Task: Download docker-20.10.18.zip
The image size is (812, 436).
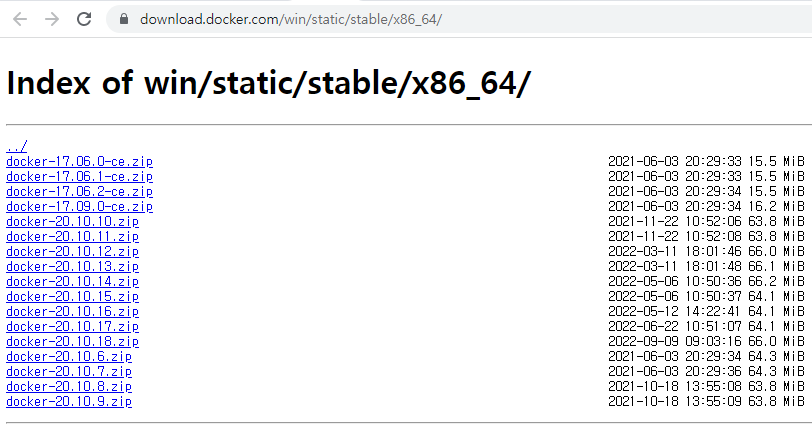Action: pyautogui.click(x=72, y=342)
